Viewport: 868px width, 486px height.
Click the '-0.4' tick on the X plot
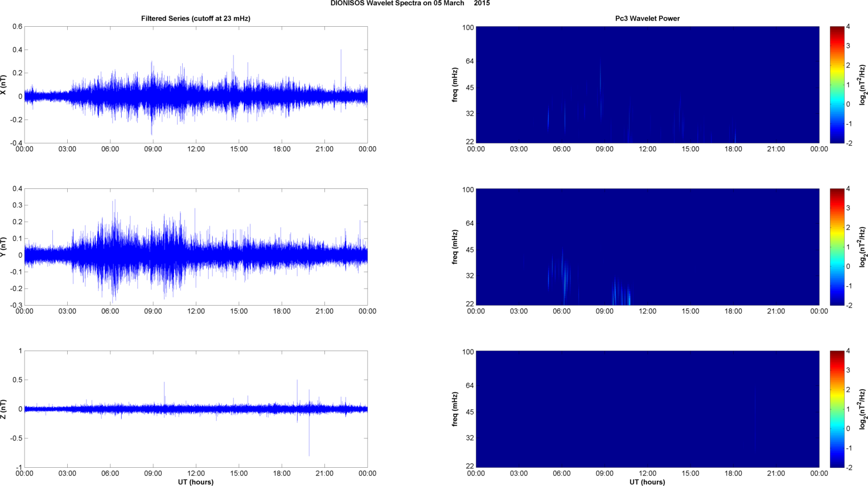click(x=15, y=143)
